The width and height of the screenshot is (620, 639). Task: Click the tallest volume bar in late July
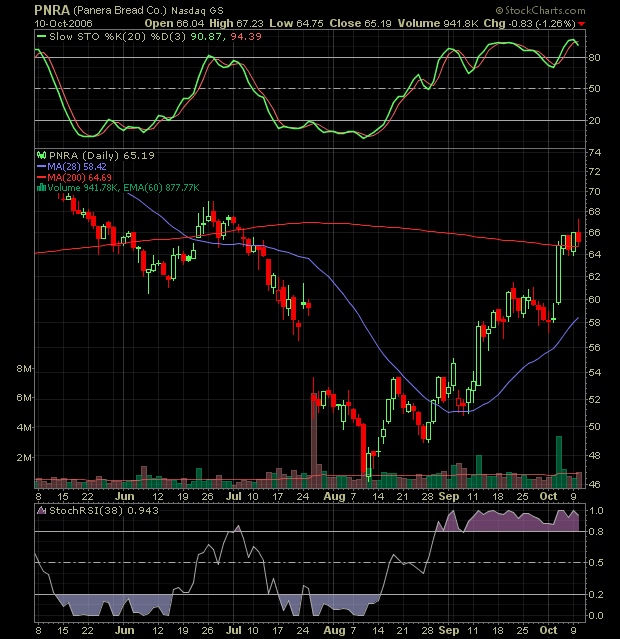pos(313,441)
